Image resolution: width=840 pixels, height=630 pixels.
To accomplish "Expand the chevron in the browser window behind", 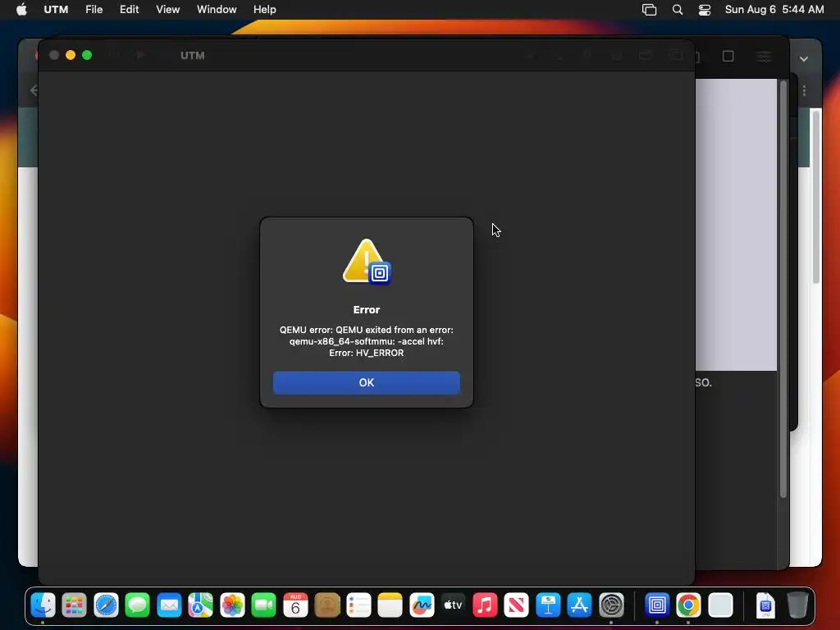I will (x=804, y=59).
